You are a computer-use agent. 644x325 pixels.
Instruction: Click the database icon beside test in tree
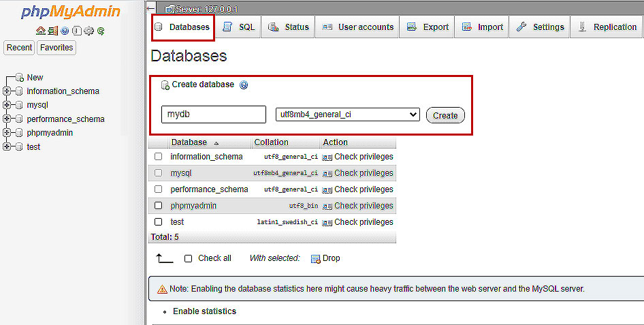[19, 146]
